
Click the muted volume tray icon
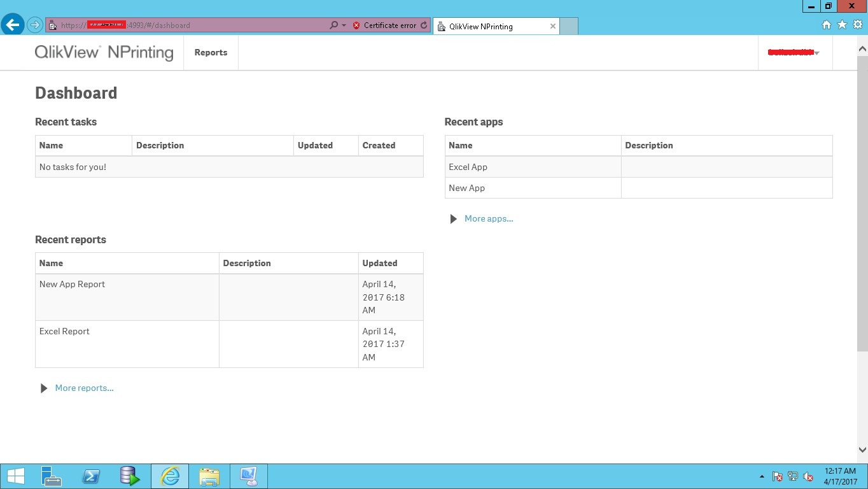coord(808,476)
